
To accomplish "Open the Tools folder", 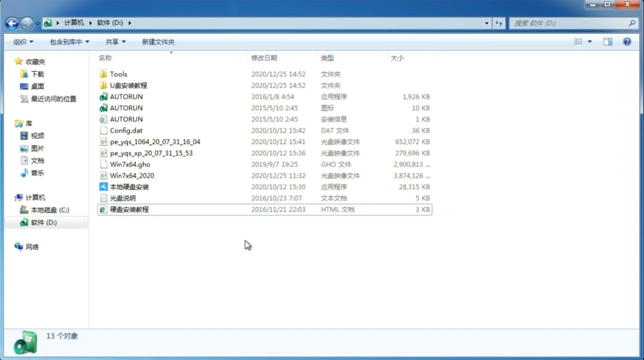I will coord(118,74).
